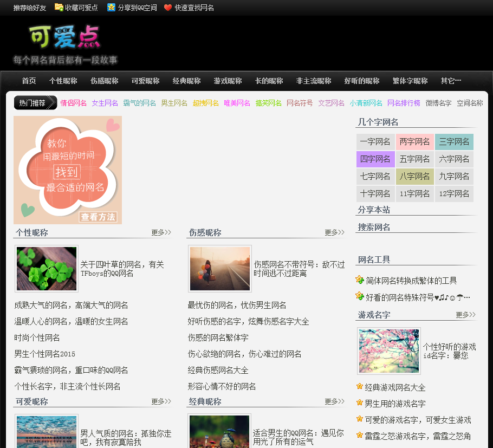Open 关于四叶草的网名 article title
The image size is (493, 448).
pyautogui.click(x=122, y=269)
